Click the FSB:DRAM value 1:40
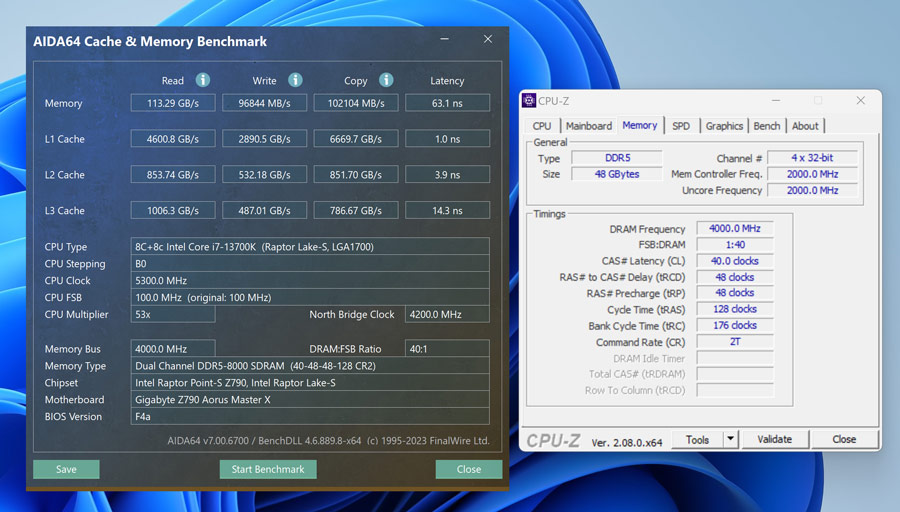The width and height of the screenshot is (900, 512). tap(735, 245)
